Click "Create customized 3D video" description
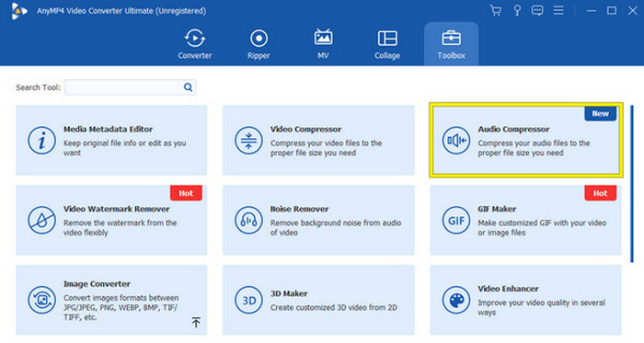 (x=333, y=307)
